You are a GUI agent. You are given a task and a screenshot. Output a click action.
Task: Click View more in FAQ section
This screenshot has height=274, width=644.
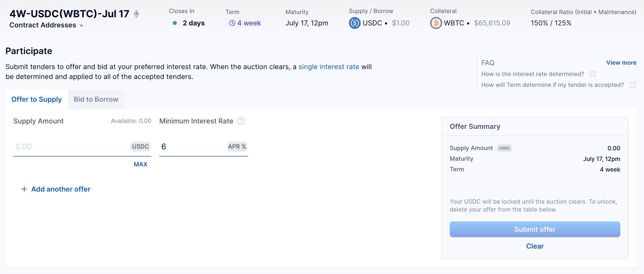click(621, 62)
